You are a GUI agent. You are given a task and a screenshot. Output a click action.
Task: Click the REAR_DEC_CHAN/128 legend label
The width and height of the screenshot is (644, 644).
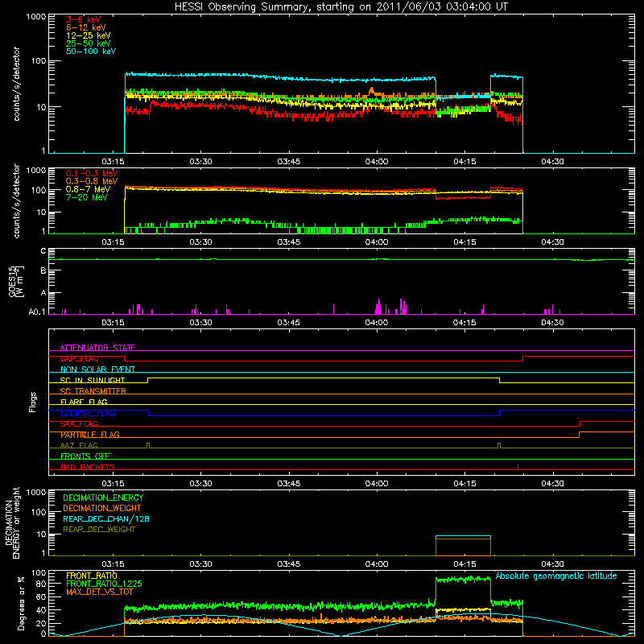106,519
